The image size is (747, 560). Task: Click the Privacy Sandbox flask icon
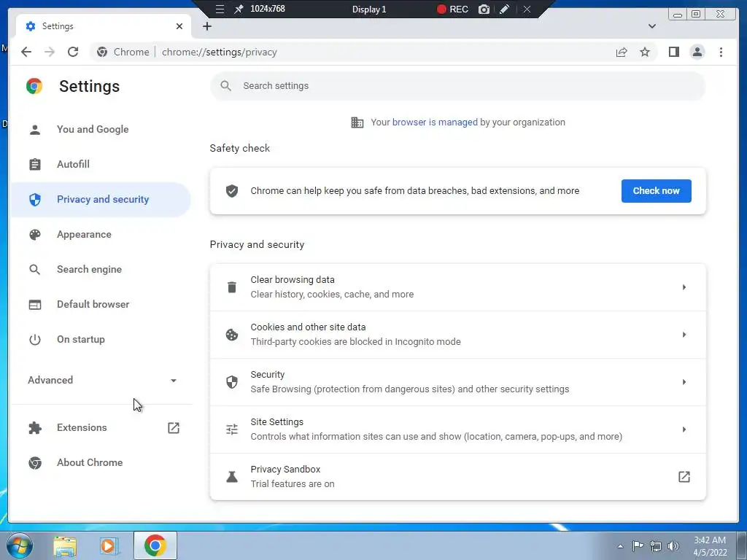coord(232,477)
